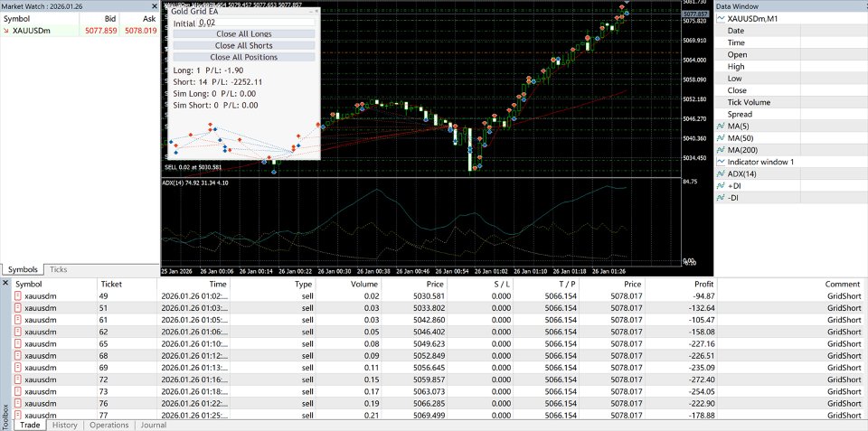The width and height of the screenshot is (868, 431).
Task: Click the Close All Shorts button
Action: tap(244, 45)
